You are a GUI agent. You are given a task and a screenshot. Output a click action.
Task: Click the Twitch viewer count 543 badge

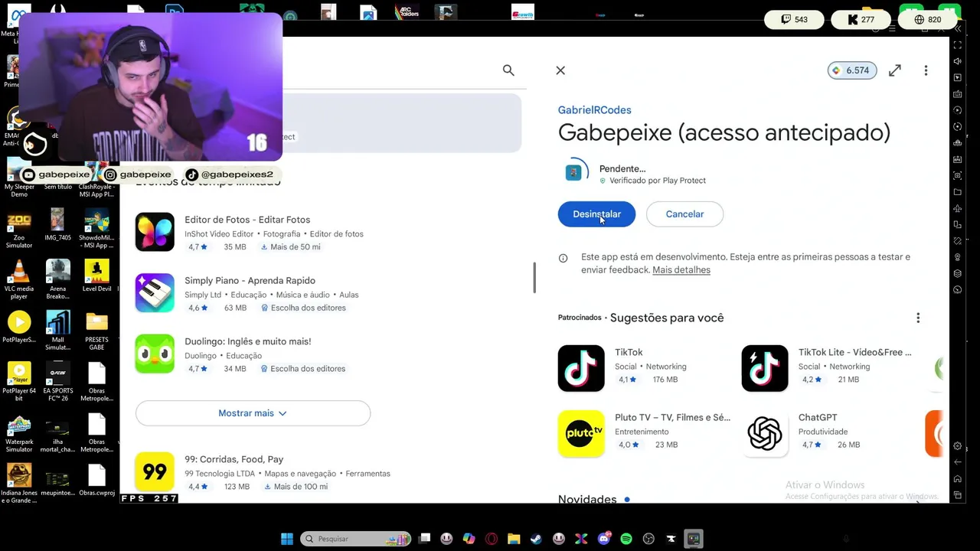[794, 20]
